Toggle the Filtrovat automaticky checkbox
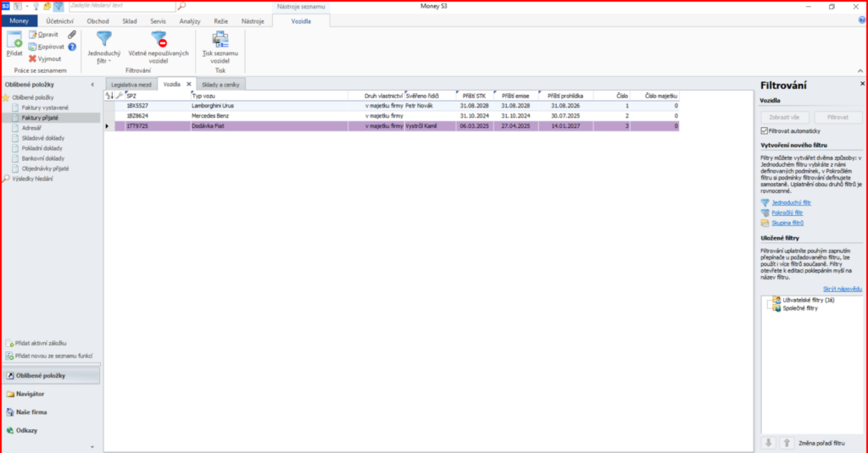The height and width of the screenshot is (453, 868). point(765,131)
